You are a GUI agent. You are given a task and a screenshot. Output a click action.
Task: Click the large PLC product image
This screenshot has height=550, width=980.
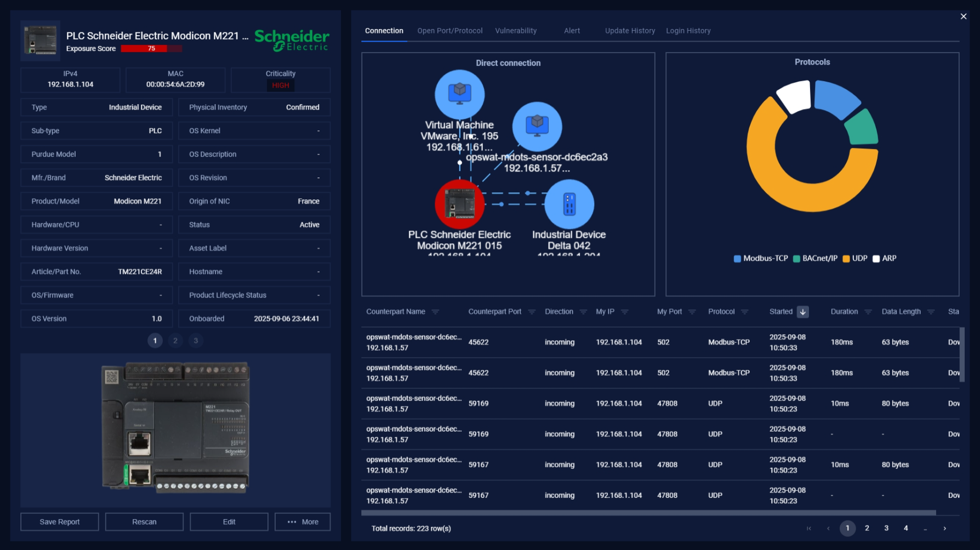175,427
